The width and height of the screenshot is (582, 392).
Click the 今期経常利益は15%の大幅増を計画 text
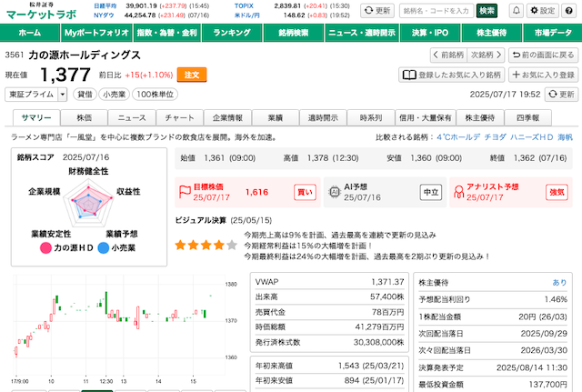(x=307, y=246)
